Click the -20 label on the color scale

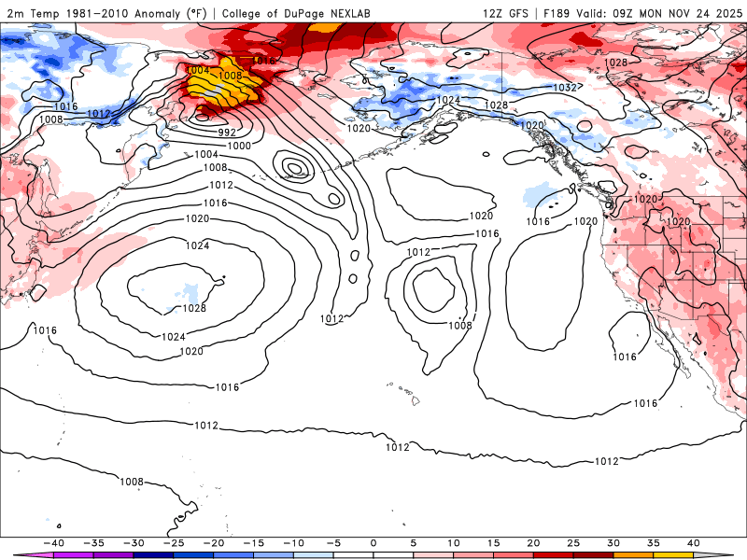click(214, 543)
